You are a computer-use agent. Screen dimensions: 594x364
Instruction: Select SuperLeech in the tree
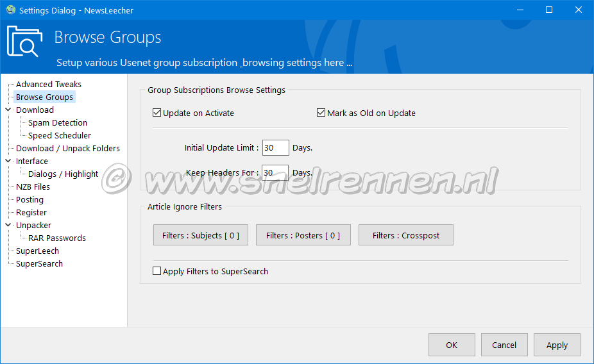37,251
